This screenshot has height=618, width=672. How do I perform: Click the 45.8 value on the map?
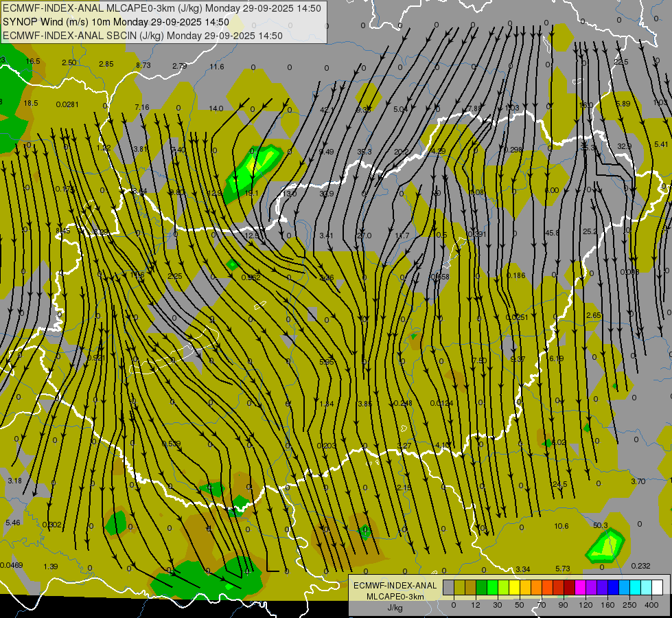552,233
